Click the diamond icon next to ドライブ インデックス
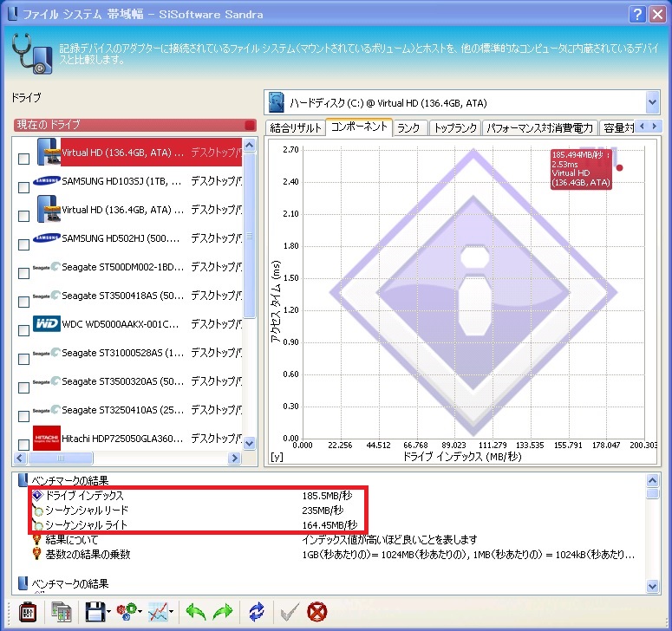The width and height of the screenshot is (672, 631). [37, 495]
